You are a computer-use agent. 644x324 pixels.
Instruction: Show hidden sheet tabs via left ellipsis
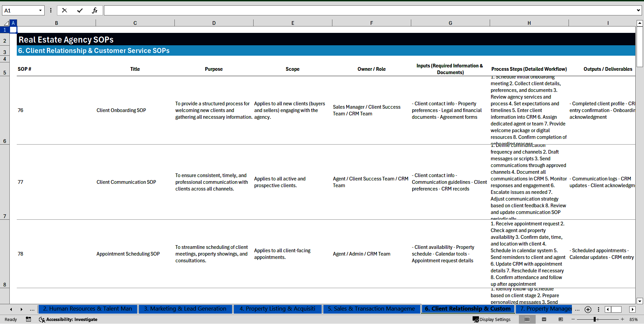tap(32, 309)
